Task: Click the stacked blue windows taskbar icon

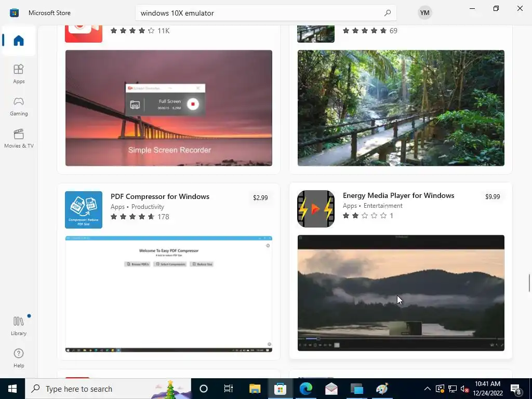Action: [356, 389]
